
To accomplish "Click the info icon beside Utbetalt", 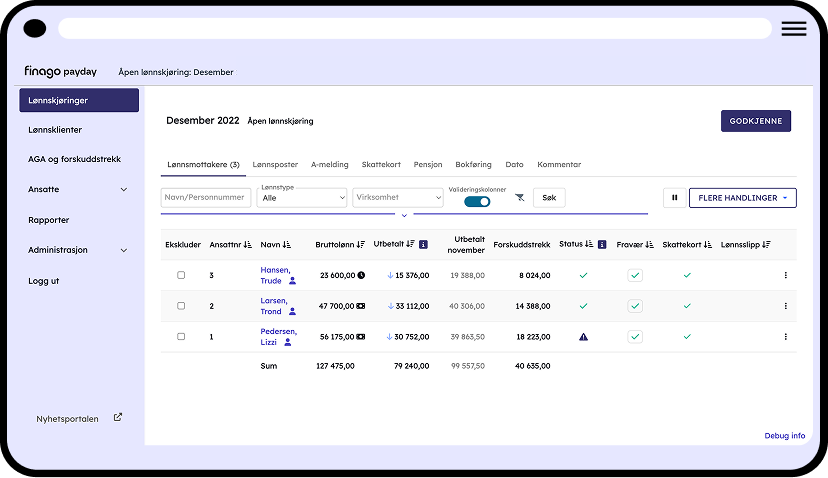I will pos(423,244).
